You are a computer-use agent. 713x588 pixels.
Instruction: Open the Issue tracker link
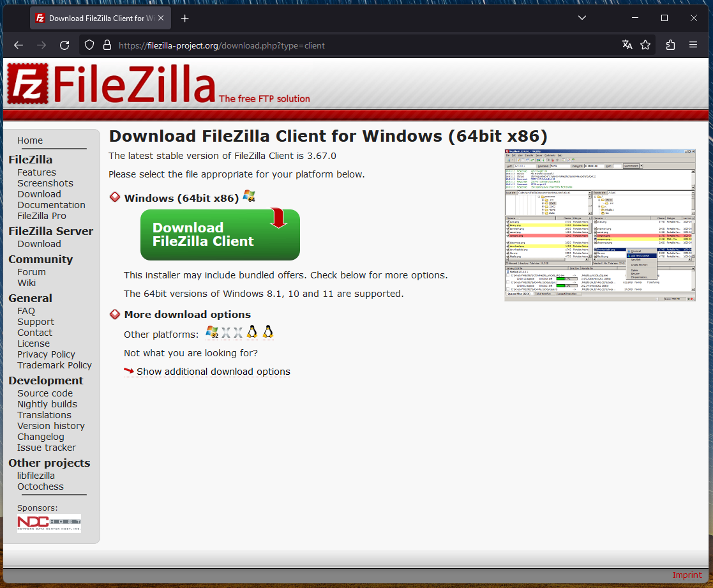coord(47,448)
